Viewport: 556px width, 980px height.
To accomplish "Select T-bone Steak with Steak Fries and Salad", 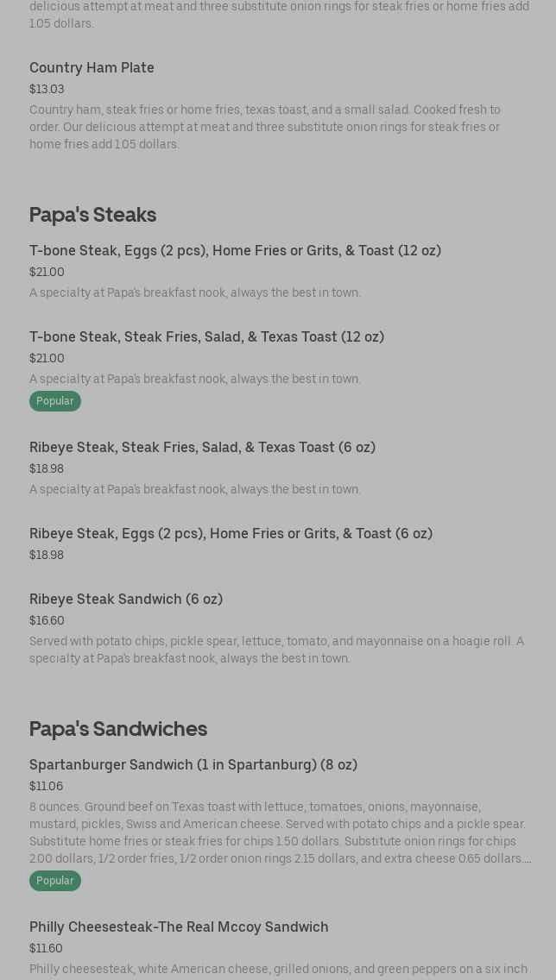I will tap(206, 336).
